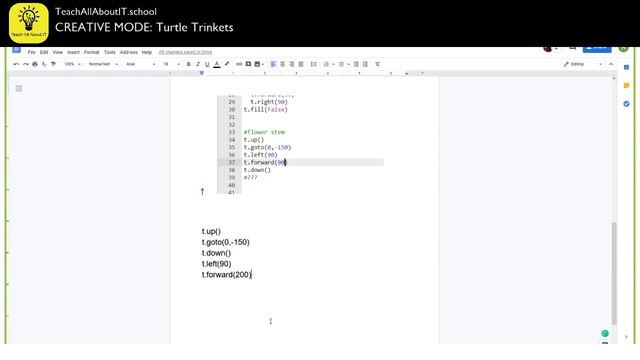The image size is (640, 360).
Task: Show the document outline
Action: click(x=19, y=88)
